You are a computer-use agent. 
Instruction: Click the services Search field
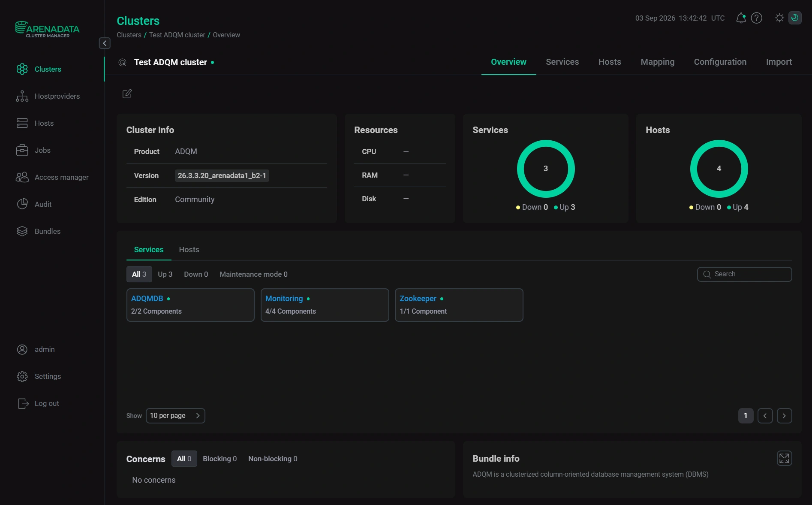click(744, 274)
